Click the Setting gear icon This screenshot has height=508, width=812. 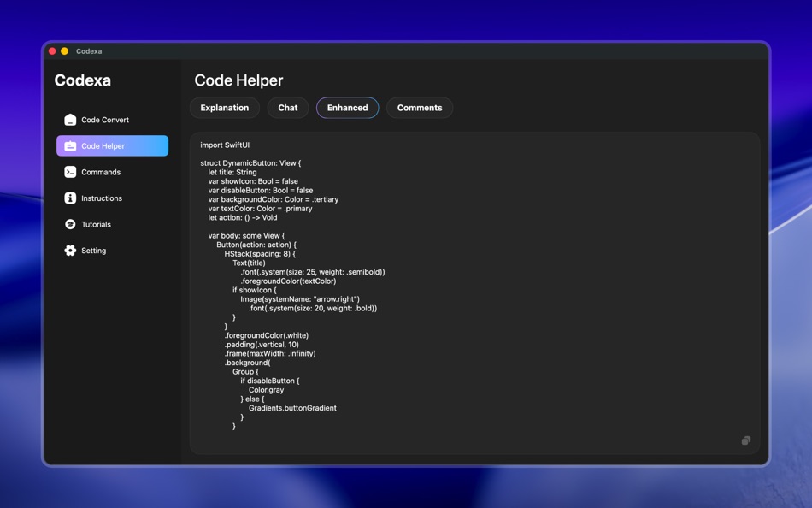(x=70, y=251)
